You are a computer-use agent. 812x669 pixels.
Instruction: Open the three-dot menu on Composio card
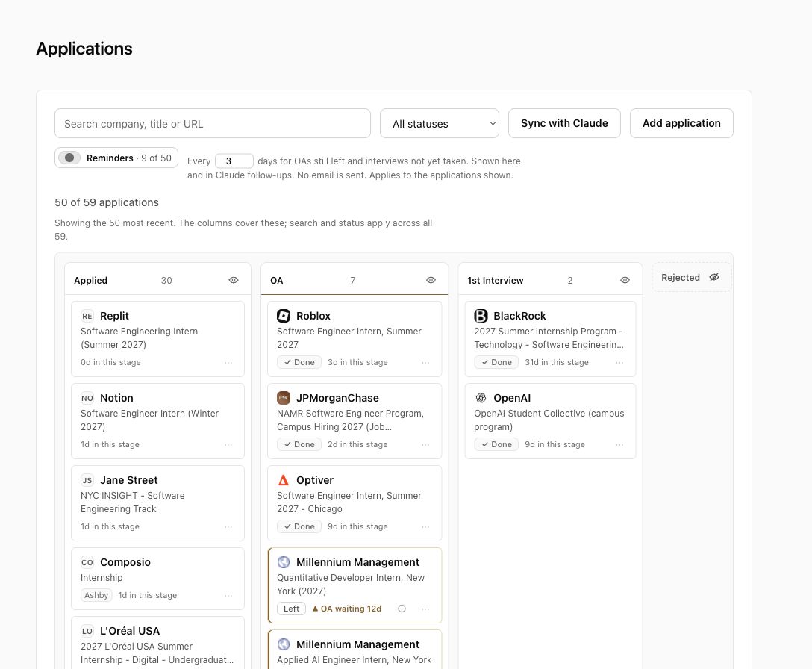[228, 595]
